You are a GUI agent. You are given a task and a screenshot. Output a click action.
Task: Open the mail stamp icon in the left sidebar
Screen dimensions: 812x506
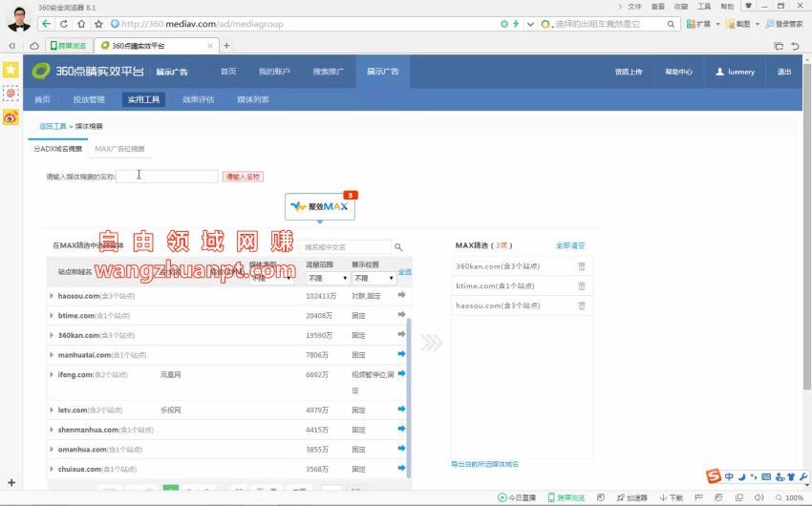coord(11,94)
